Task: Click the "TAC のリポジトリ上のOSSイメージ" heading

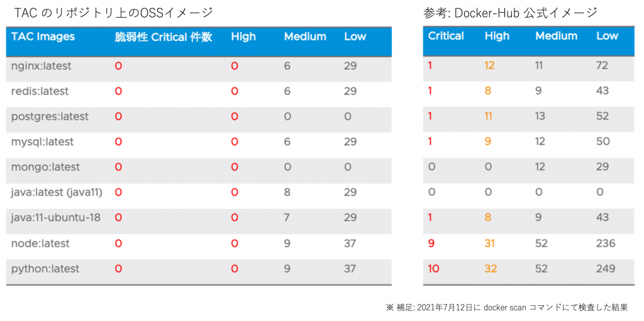Action: pos(114,13)
